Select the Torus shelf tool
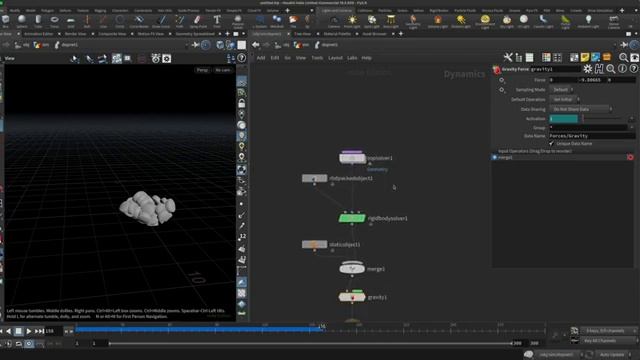 [x=54, y=21]
